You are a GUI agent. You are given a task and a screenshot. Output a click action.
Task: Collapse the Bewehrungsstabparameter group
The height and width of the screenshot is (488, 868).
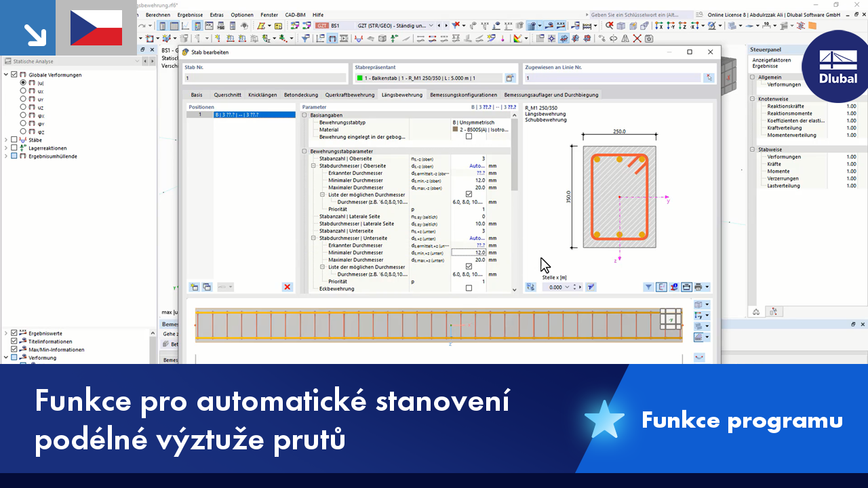304,151
